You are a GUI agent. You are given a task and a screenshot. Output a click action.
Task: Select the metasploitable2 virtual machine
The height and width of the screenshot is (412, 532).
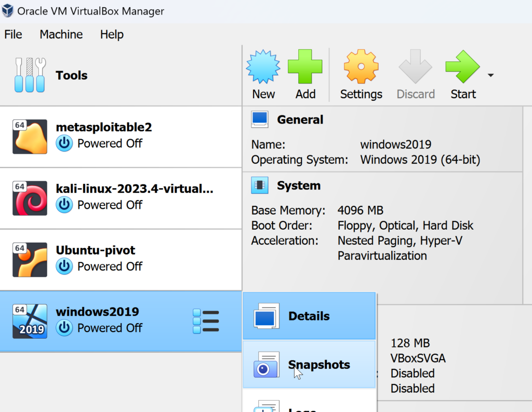pyautogui.click(x=121, y=137)
